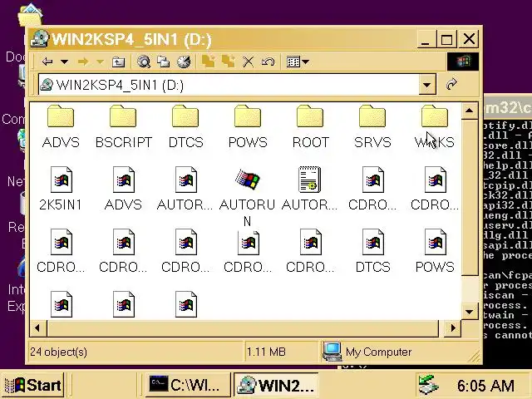Select the ROOT folder
This screenshot has width=532, height=399.
point(310,126)
